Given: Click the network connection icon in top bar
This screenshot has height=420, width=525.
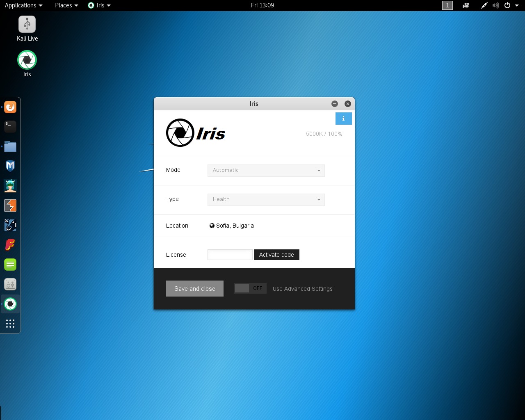Looking at the screenshot, I should coord(484,5).
